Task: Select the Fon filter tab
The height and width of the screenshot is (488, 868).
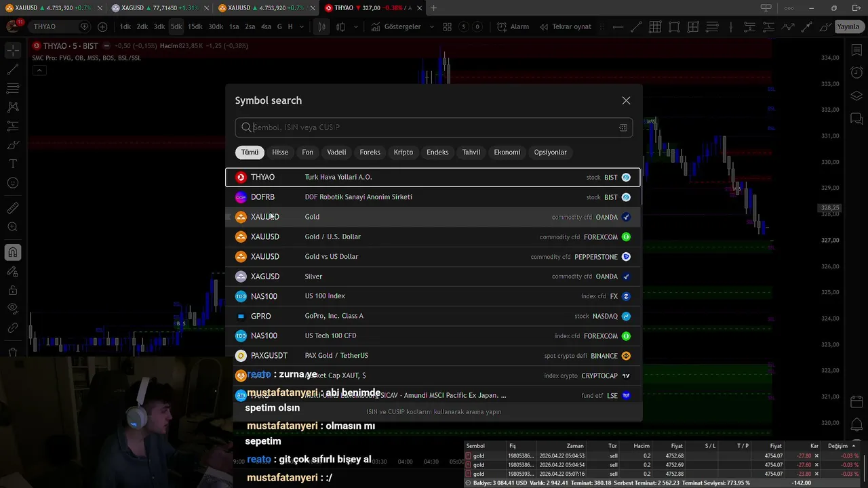Action: tap(308, 152)
